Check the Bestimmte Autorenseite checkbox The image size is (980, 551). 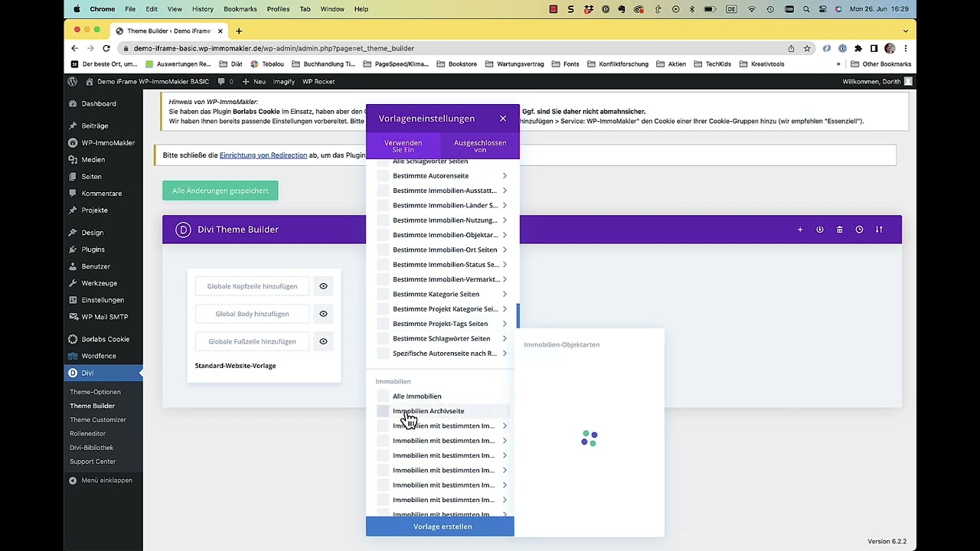coord(383,176)
